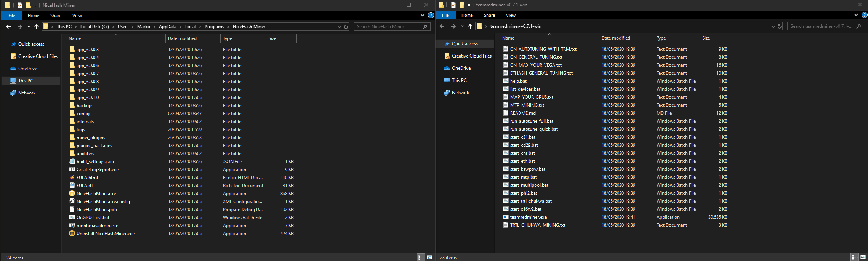Open address bar history dropdown in NiceHash window
Viewport: 868px width, 261px height.
(x=340, y=27)
